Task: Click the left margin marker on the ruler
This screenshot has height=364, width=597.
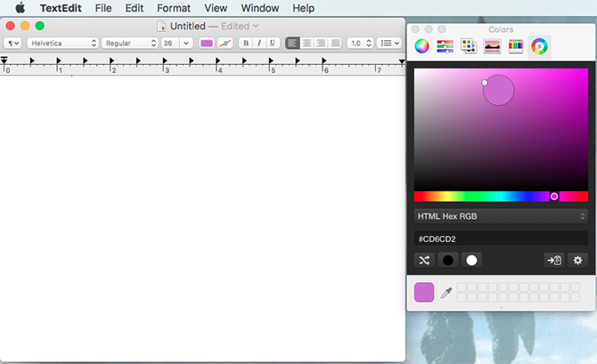Action: pos(4,61)
